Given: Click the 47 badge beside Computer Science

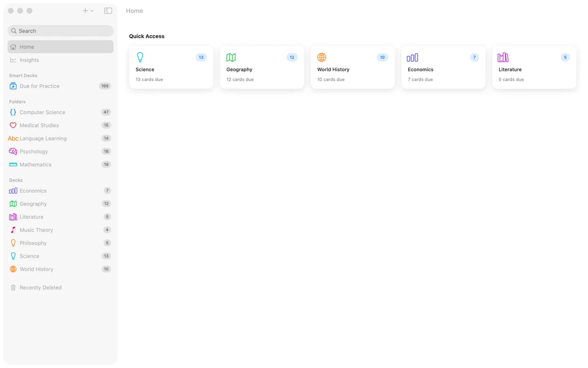Looking at the screenshot, I should click(x=106, y=112).
